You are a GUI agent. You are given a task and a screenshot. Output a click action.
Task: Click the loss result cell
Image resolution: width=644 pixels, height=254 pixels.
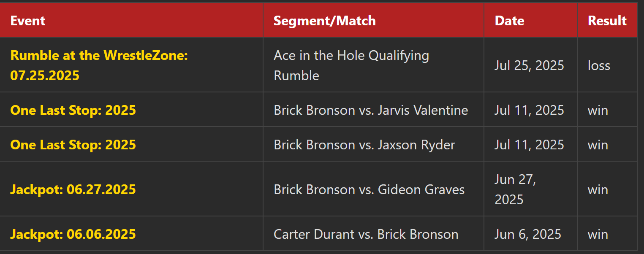coord(607,65)
